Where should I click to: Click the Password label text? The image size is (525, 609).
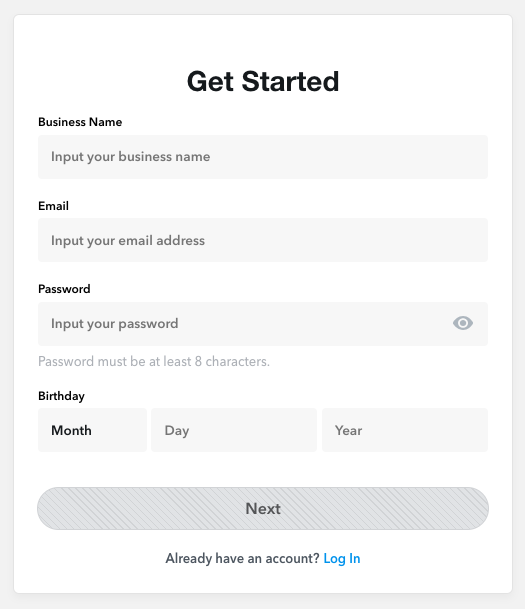[x=64, y=289]
